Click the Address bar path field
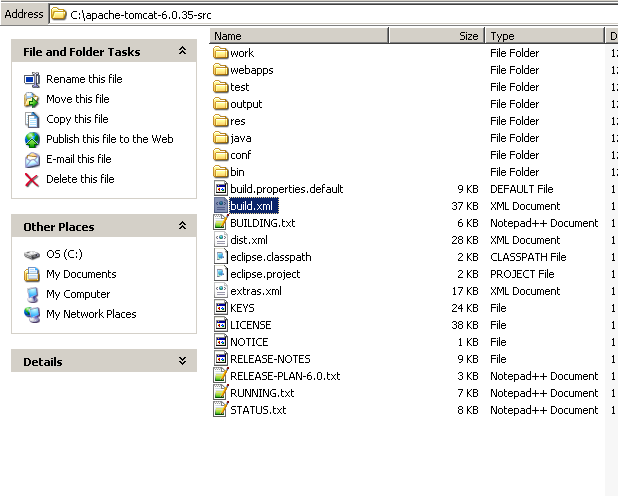Screen dimensions: 618x496 pyautogui.click(x=333, y=15)
